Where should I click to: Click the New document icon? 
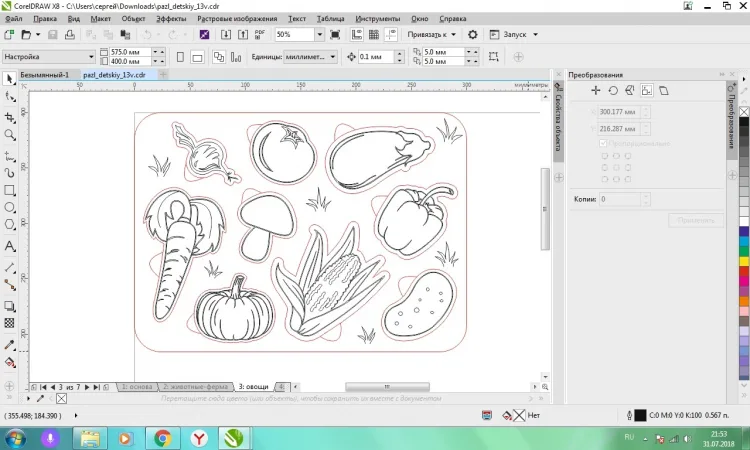pyautogui.click(x=9, y=34)
